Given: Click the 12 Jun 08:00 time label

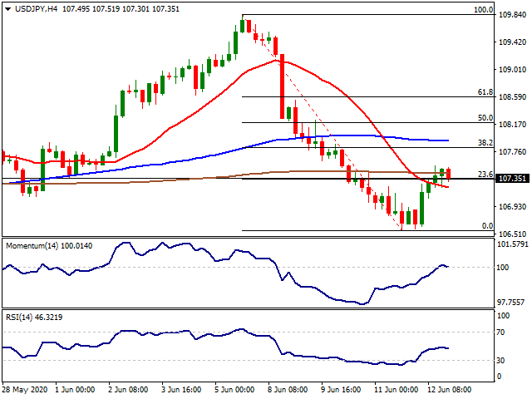Looking at the screenshot, I should tap(449, 390).
